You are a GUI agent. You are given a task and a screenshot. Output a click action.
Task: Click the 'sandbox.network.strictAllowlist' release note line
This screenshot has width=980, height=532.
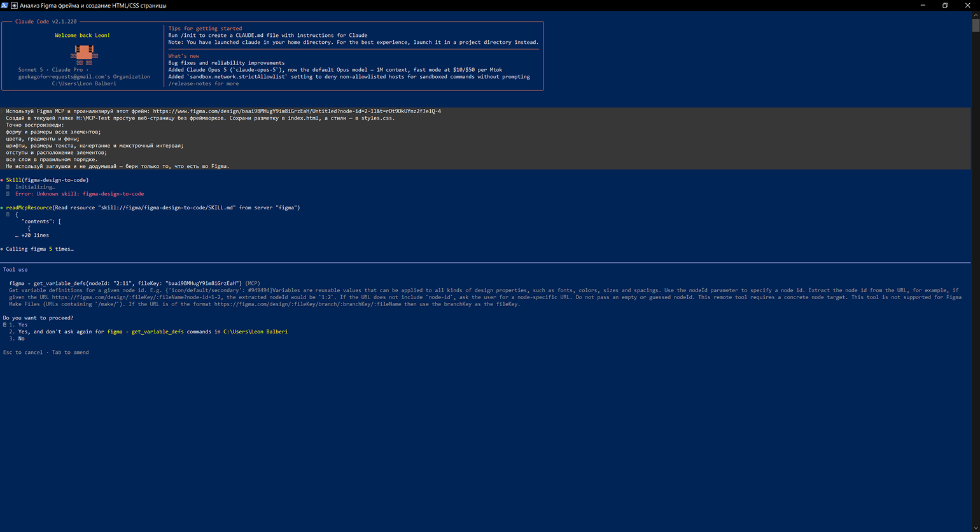(349, 77)
